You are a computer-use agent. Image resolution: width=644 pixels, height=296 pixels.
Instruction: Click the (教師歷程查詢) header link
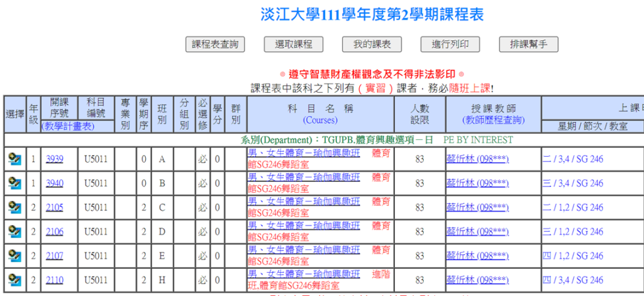click(x=493, y=120)
